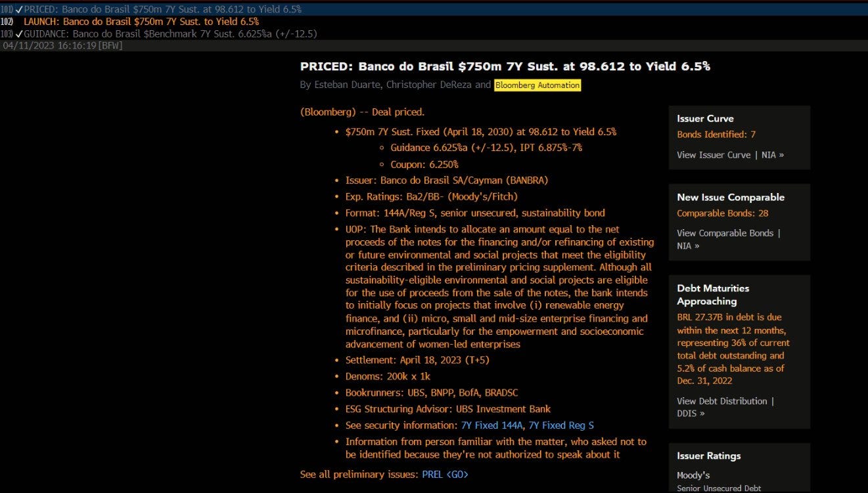Click the Moody's label in Issuer Ratings

[x=693, y=475]
